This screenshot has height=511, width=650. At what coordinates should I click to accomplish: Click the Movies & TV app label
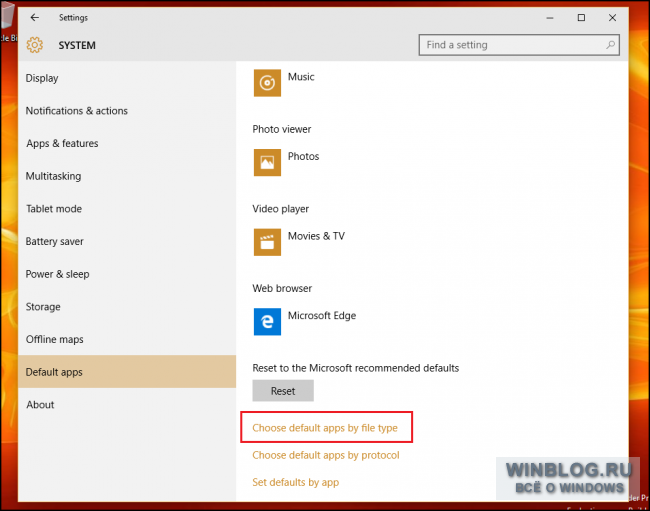coord(316,236)
